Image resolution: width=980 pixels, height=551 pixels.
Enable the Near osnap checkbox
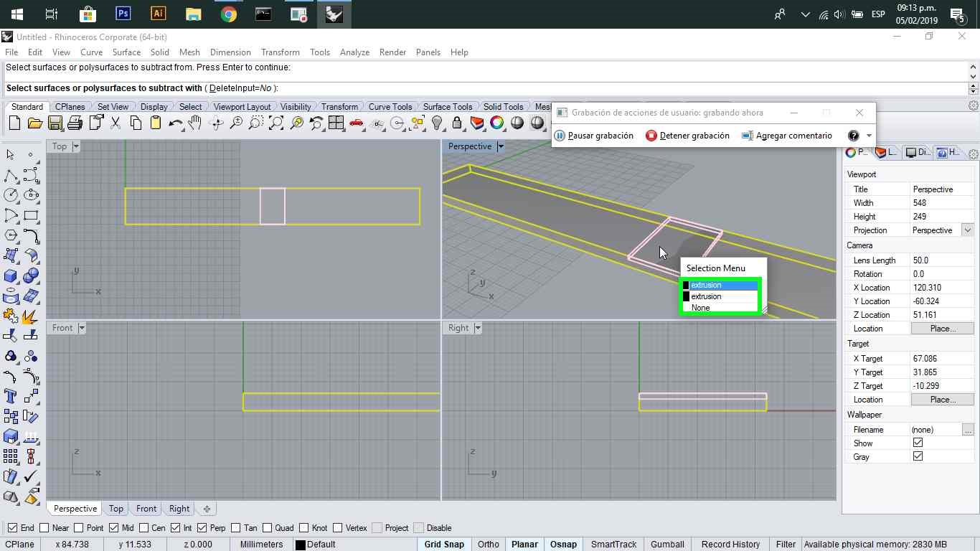pos(44,528)
